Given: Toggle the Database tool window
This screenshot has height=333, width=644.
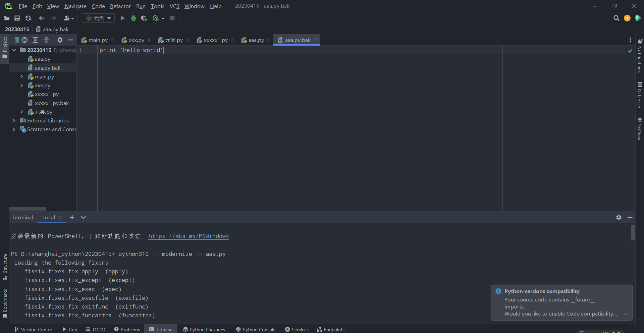Looking at the screenshot, I should point(640,95).
